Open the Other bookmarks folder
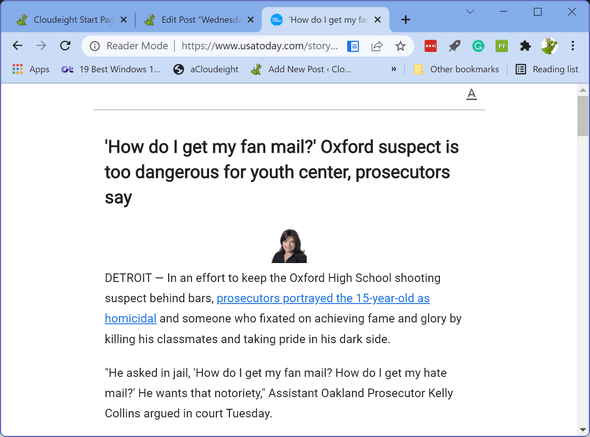 pyautogui.click(x=456, y=69)
